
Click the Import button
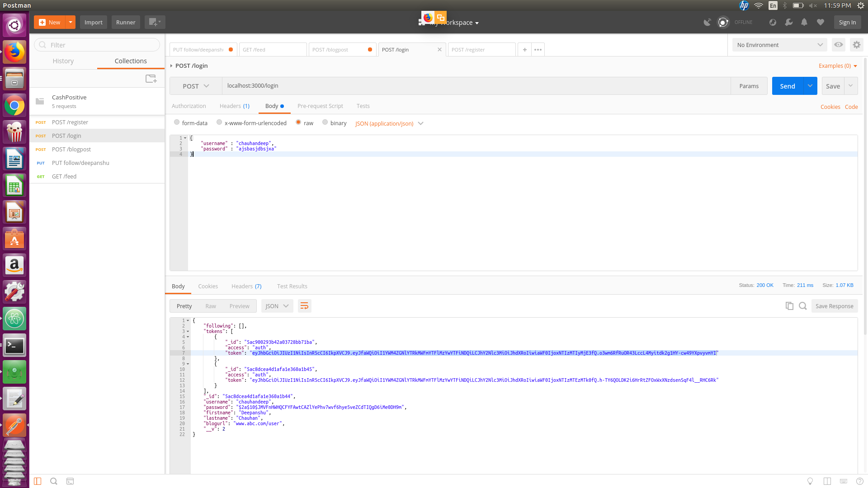[94, 22]
